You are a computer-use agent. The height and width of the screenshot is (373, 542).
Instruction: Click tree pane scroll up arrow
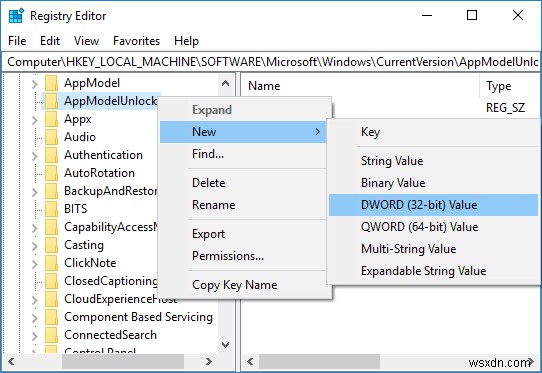point(225,83)
